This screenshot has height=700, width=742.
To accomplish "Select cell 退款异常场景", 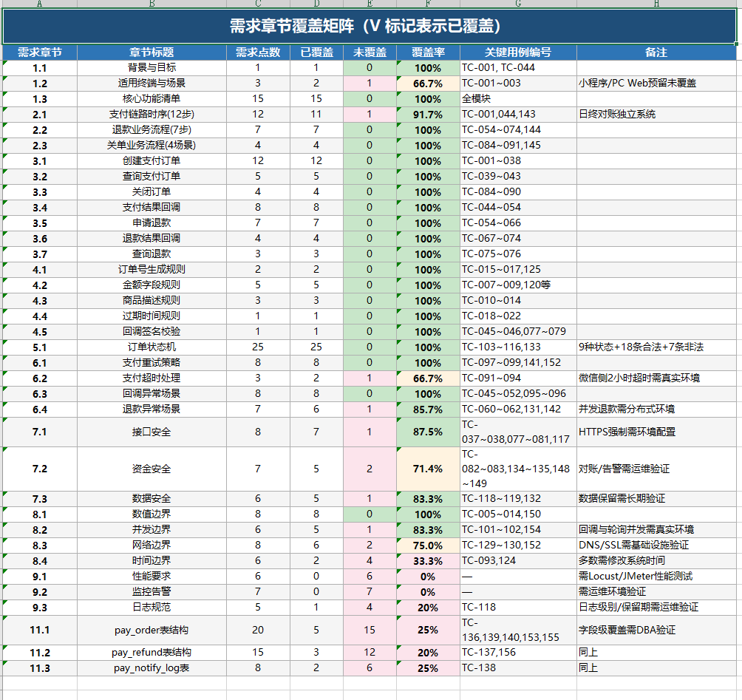I will tap(152, 410).
